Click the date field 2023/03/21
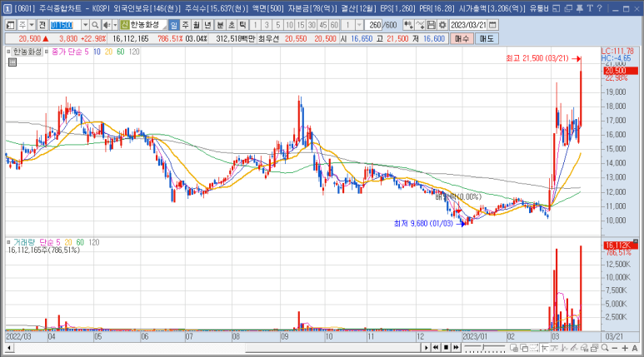644x357 pixels. [x=468, y=25]
